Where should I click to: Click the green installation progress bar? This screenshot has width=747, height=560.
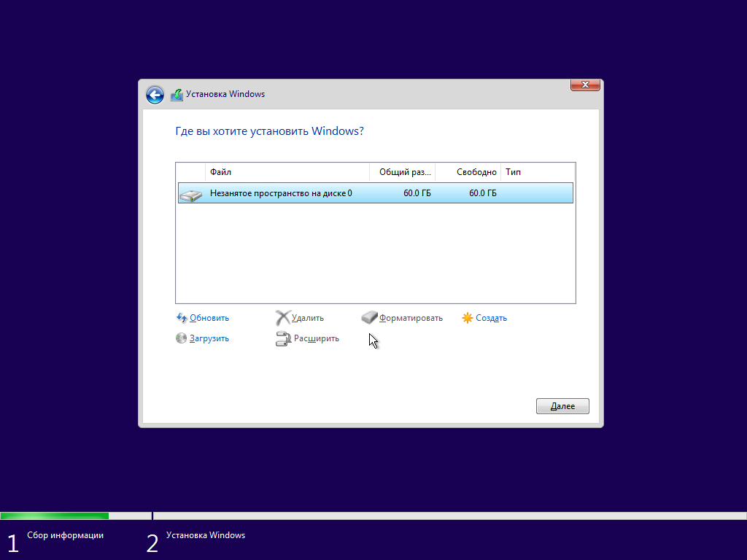55,516
